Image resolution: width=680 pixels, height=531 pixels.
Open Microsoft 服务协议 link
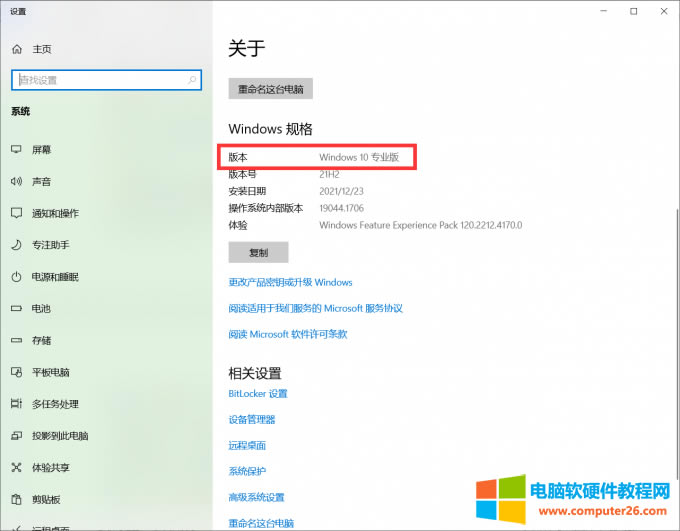pos(315,308)
